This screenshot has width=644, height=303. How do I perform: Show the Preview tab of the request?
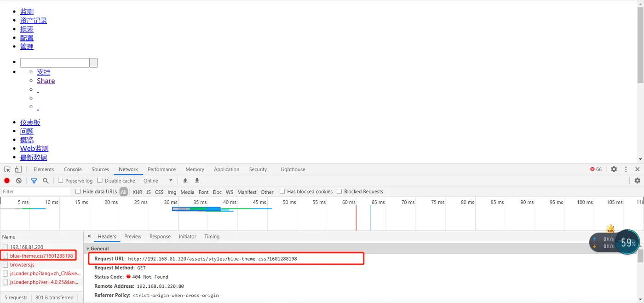coord(133,237)
